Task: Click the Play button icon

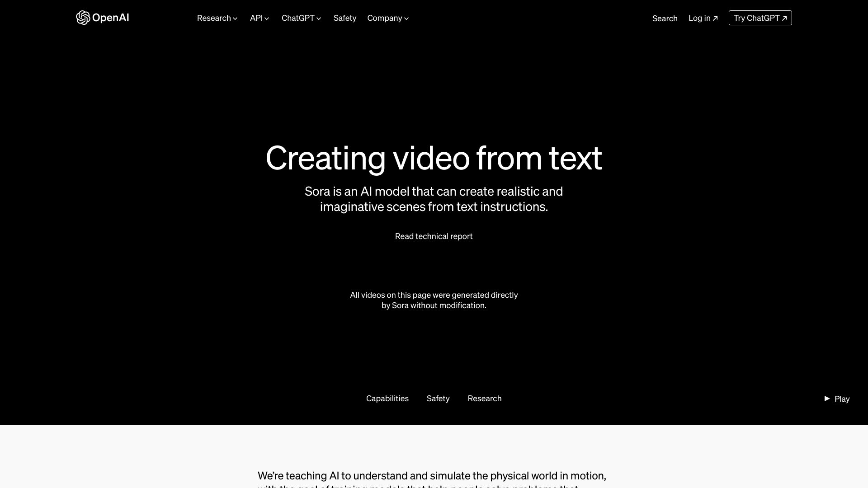Action: point(827,399)
